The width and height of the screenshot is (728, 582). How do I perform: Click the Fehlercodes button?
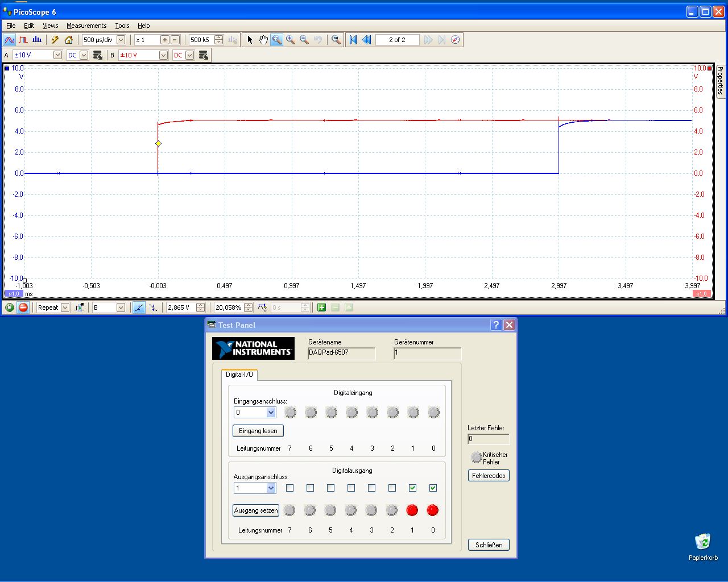[x=489, y=476]
